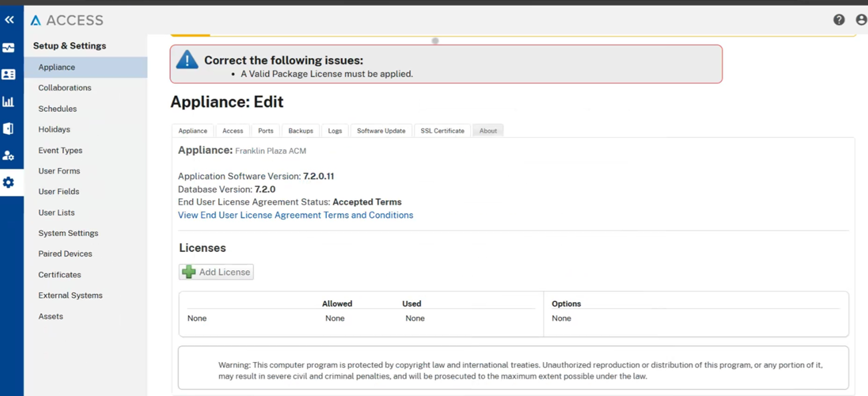The image size is (868, 396).
Task: Click the Valid Package License error message
Action: 327,74
